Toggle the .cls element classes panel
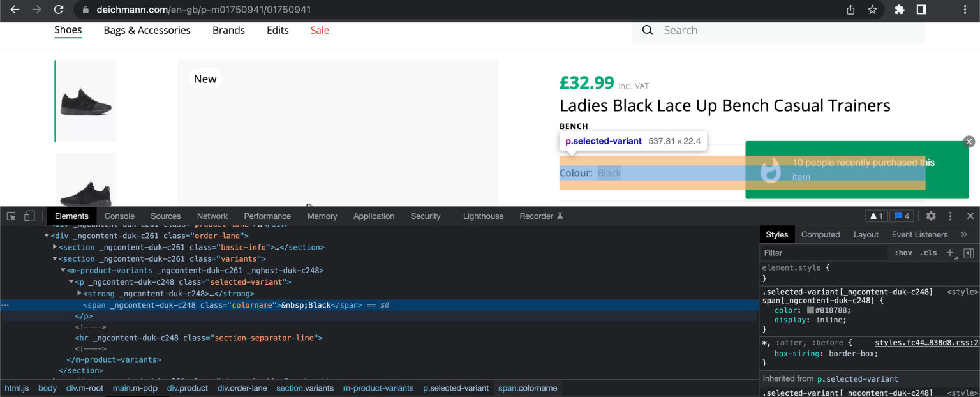The height and width of the screenshot is (397, 980). coord(928,253)
